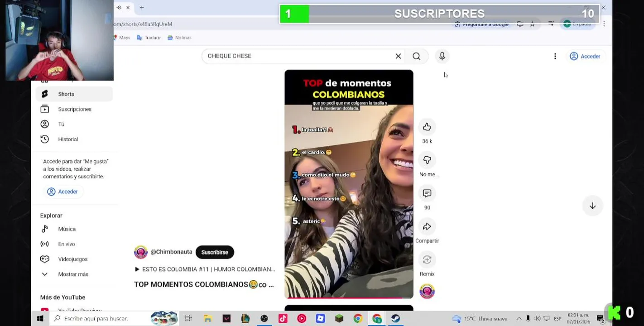Viewport: 644px width, 326px height.
Task: Open YouTube Music from taskbar
Action: click(x=302, y=319)
